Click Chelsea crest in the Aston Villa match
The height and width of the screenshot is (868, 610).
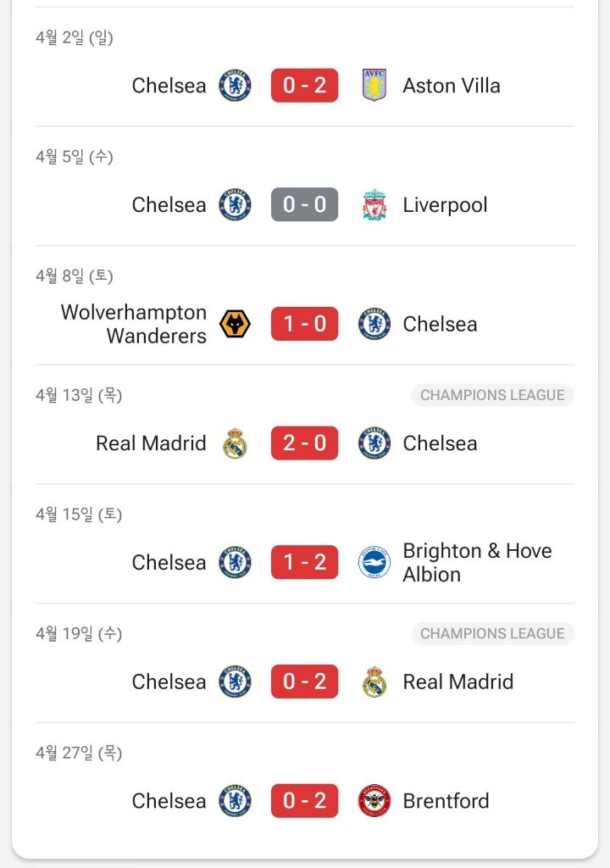click(x=235, y=86)
